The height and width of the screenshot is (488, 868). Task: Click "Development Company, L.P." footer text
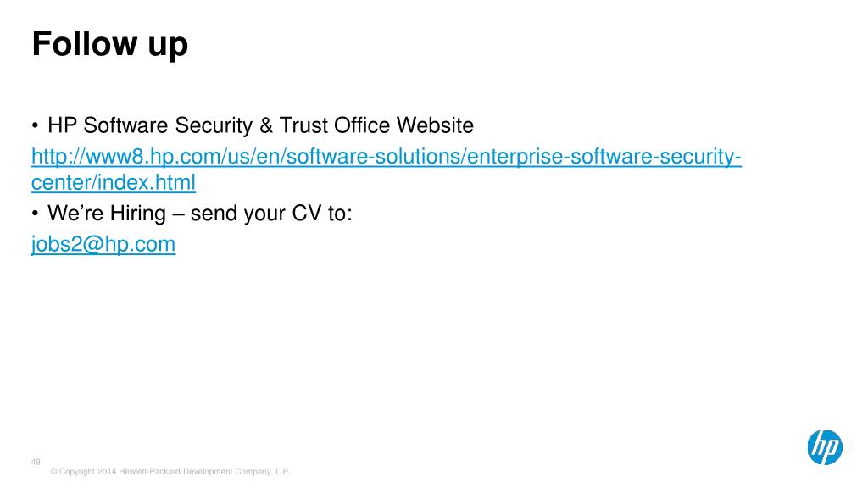237,471
